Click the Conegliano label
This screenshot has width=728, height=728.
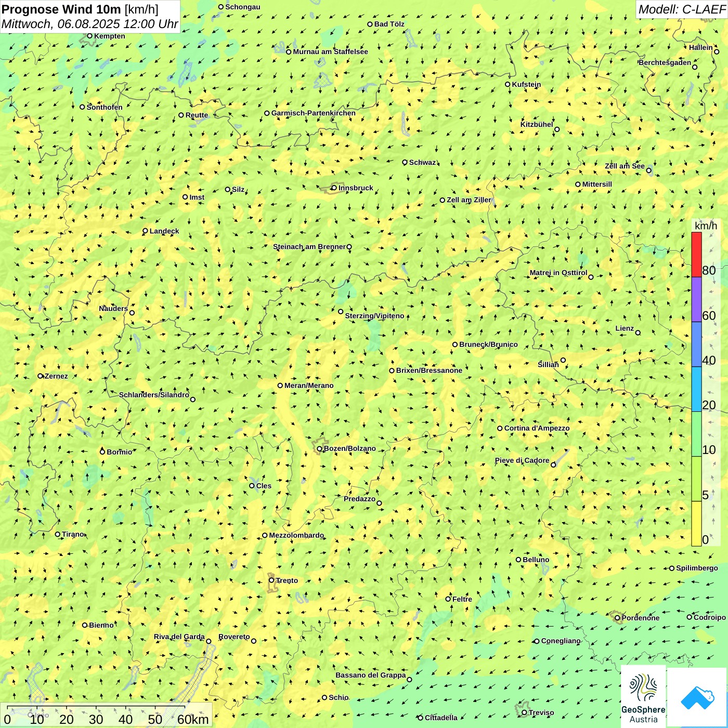click(x=561, y=641)
